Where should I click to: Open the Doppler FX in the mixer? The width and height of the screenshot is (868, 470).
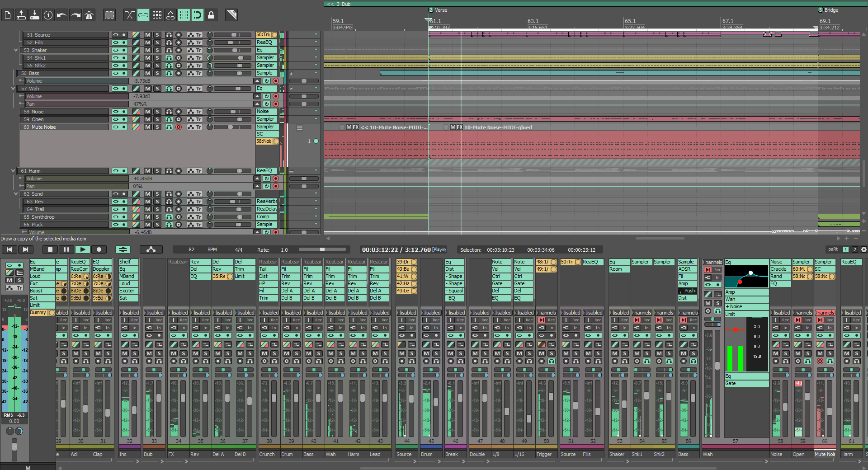tap(102, 269)
